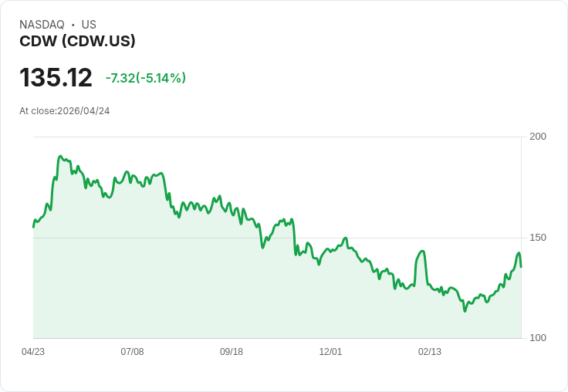Select the 200 y-axis label
Image resolution: width=568 pixels, height=392 pixels.
point(538,137)
